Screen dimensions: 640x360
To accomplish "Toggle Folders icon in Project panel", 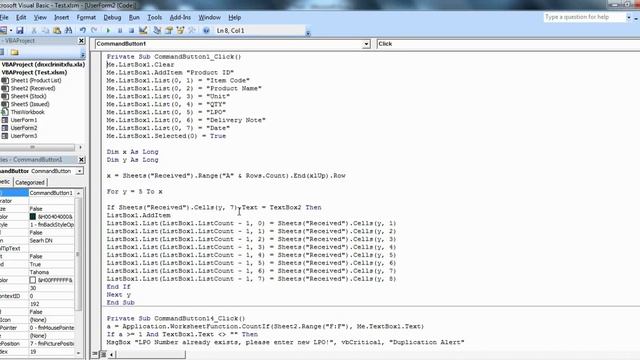I will tap(15, 52).
